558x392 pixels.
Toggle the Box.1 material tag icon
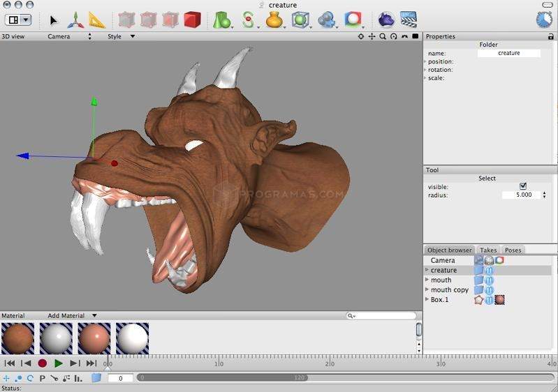tap(499, 300)
